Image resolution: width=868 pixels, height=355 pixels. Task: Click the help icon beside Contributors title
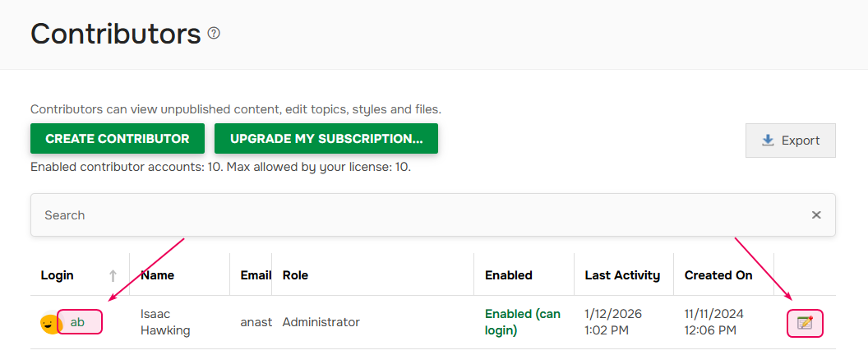click(x=214, y=34)
